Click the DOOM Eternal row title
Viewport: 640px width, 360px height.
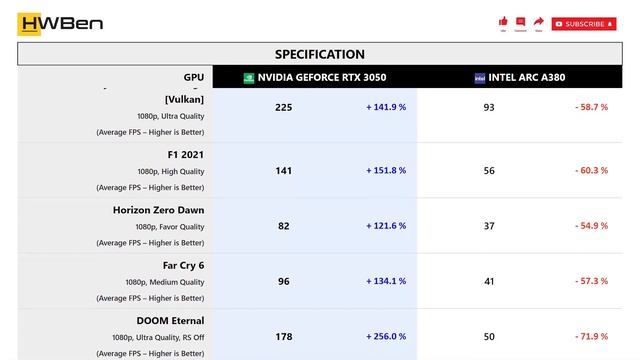pyautogui.click(x=170, y=321)
